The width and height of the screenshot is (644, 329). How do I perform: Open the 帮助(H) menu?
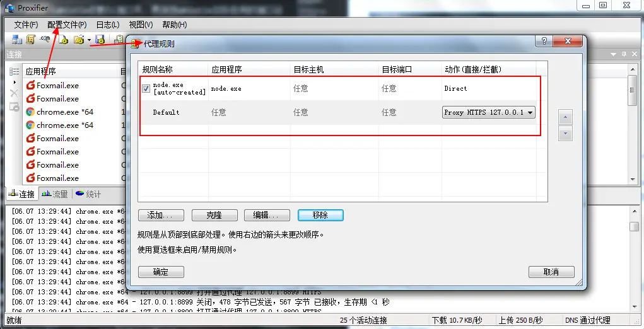175,25
